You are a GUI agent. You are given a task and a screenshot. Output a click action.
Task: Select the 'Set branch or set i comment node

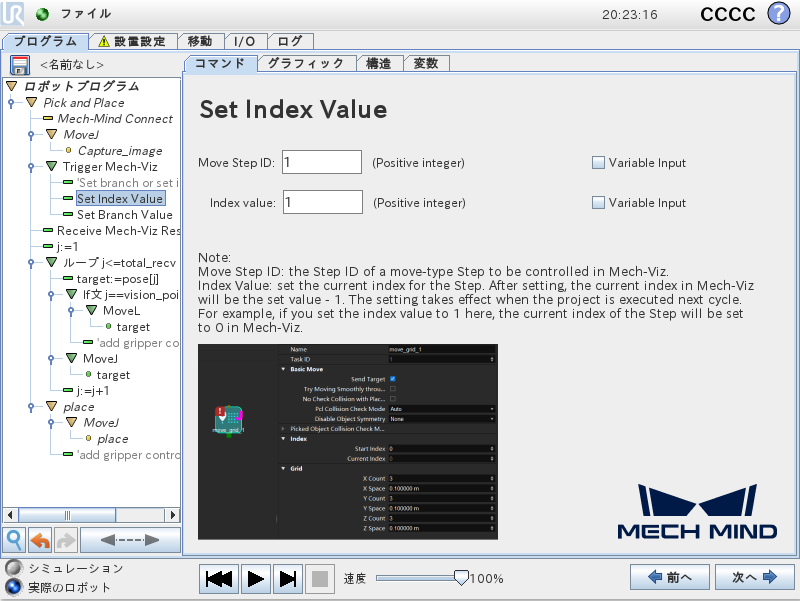click(128, 183)
